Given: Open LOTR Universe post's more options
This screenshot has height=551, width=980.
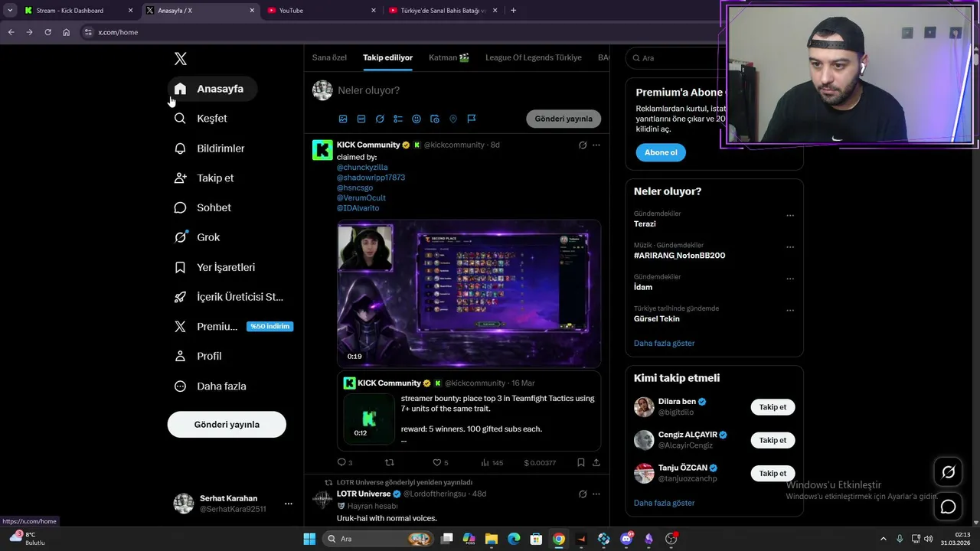Looking at the screenshot, I should [x=596, y=494].
